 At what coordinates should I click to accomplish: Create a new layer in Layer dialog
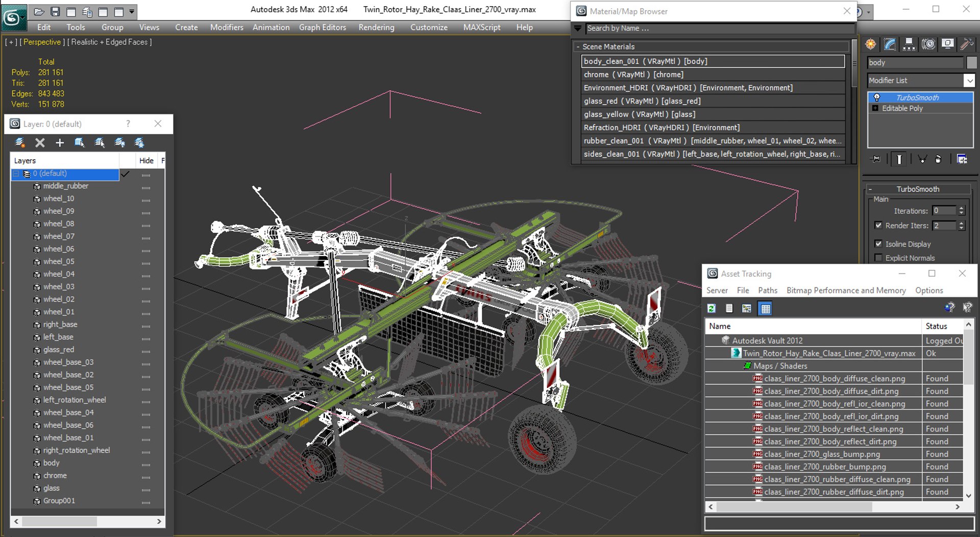tap(20, 143)
